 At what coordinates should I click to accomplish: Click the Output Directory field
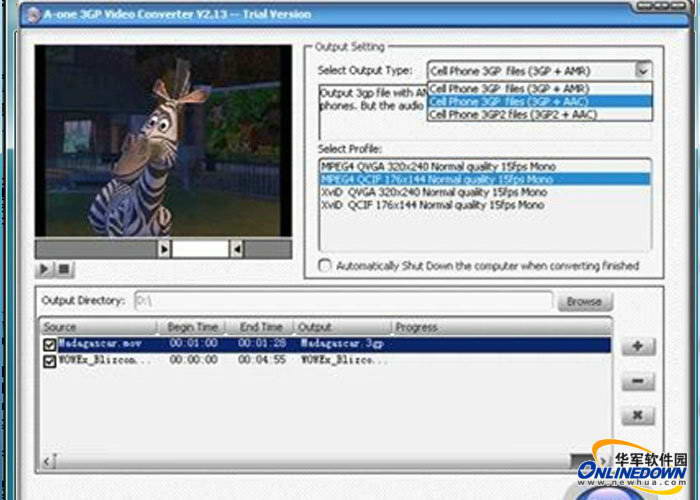(x=343, y=301)
